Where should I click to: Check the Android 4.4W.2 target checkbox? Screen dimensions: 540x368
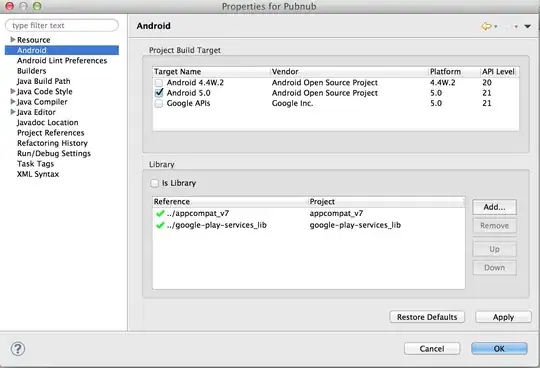(158, 83)
